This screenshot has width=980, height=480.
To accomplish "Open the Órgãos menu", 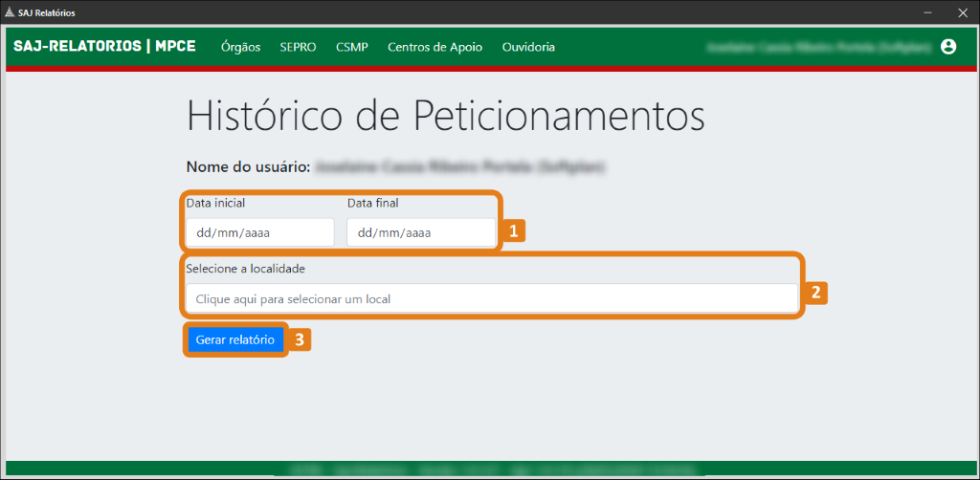I will click(240, 47).
